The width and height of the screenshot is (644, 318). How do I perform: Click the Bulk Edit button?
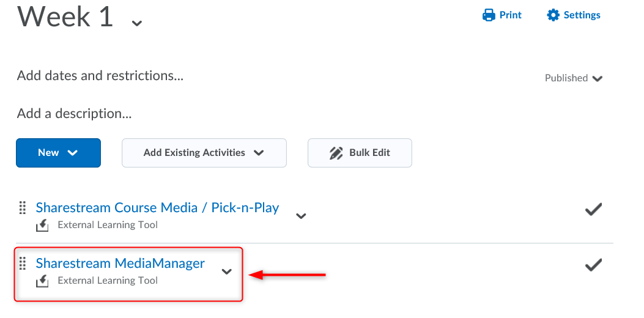pos(360,153)
